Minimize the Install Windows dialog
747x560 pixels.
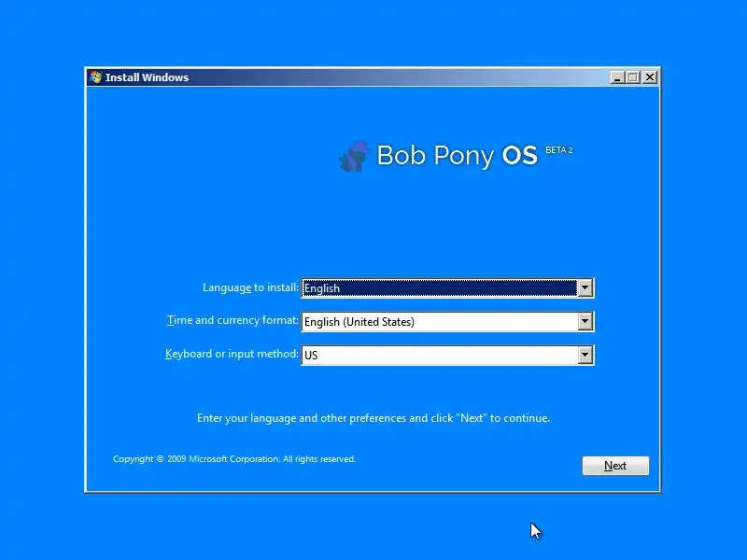tap(617, 77)
